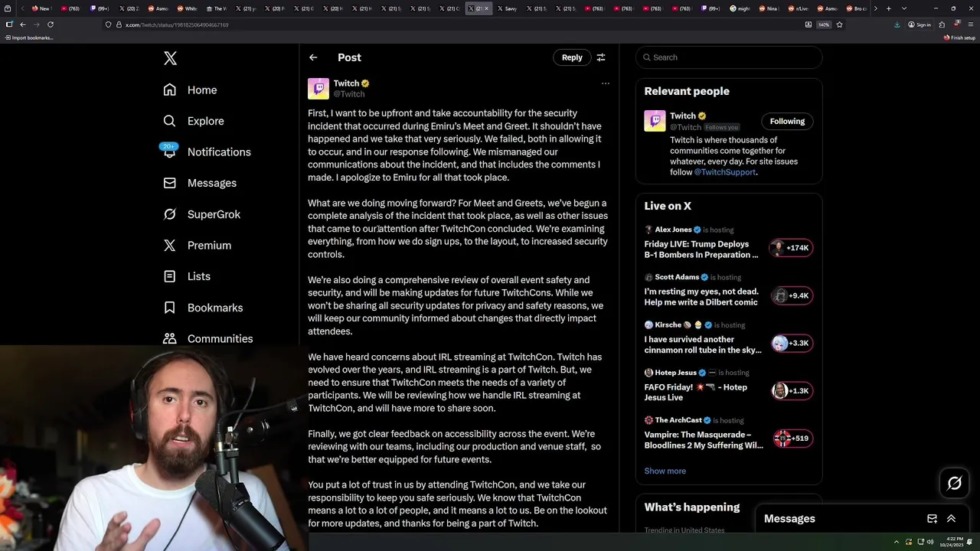Click the browser reload button
This screenshot has width=980, height=551.
pyautogui.click(x=51, y=24)
